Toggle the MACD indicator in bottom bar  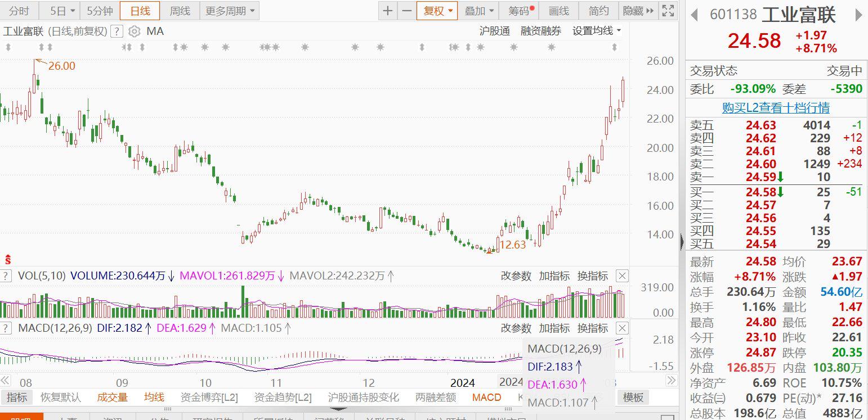[486, 398]
